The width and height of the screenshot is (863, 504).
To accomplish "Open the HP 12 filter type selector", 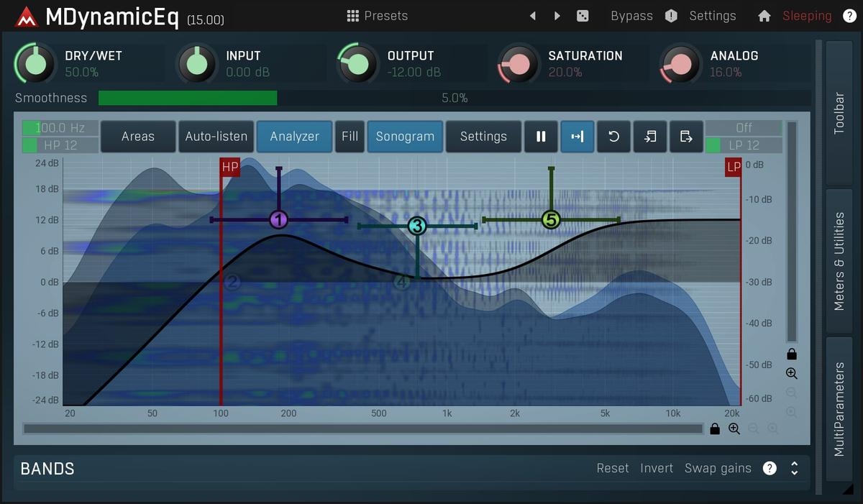I will (60, 145).
